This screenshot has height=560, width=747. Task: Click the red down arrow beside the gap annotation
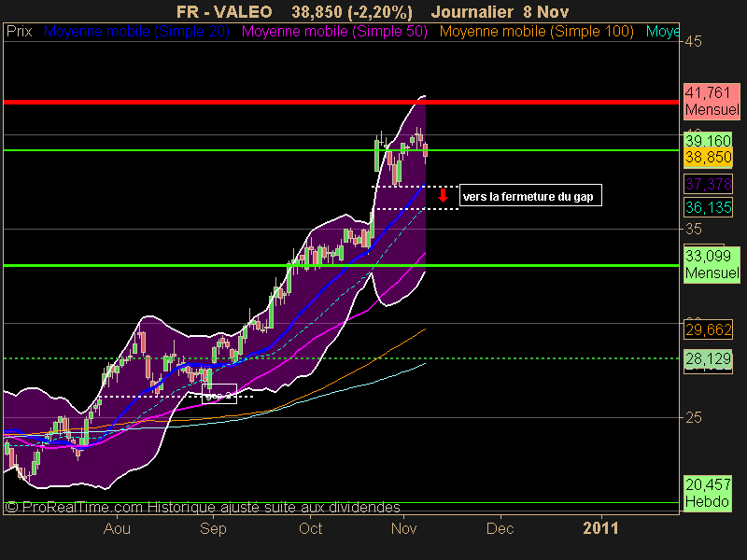click(x=443, y=195)
